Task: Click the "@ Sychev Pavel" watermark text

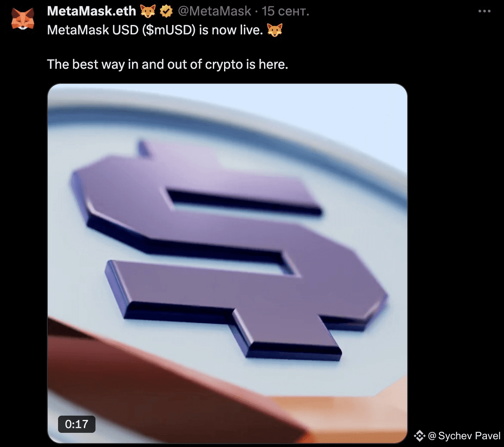Action: point(464,436)
